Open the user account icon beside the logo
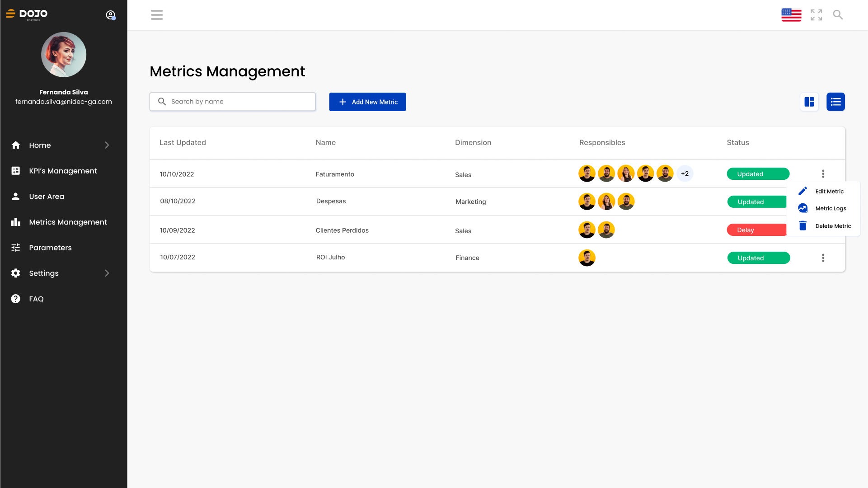 tap(111, 15)
